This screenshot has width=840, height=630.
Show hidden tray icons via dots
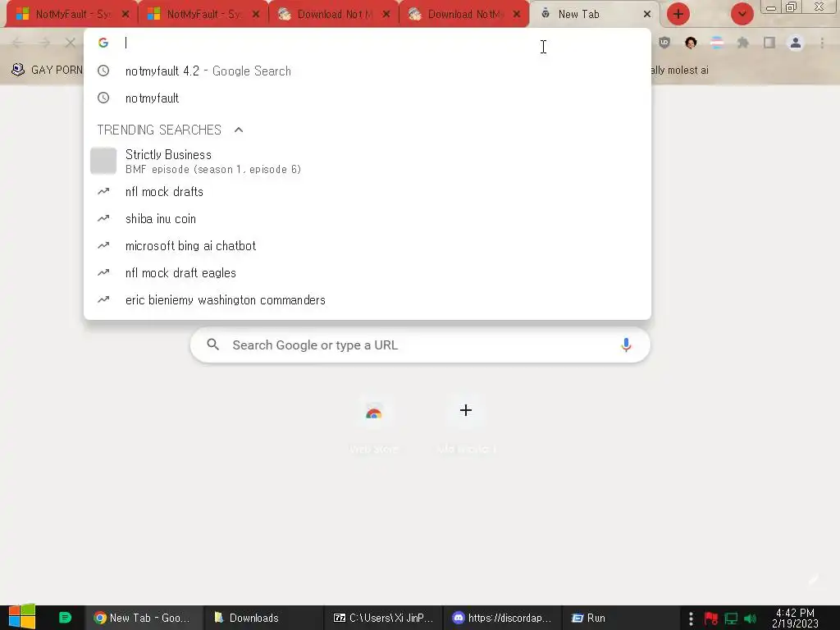pos(691,619)
